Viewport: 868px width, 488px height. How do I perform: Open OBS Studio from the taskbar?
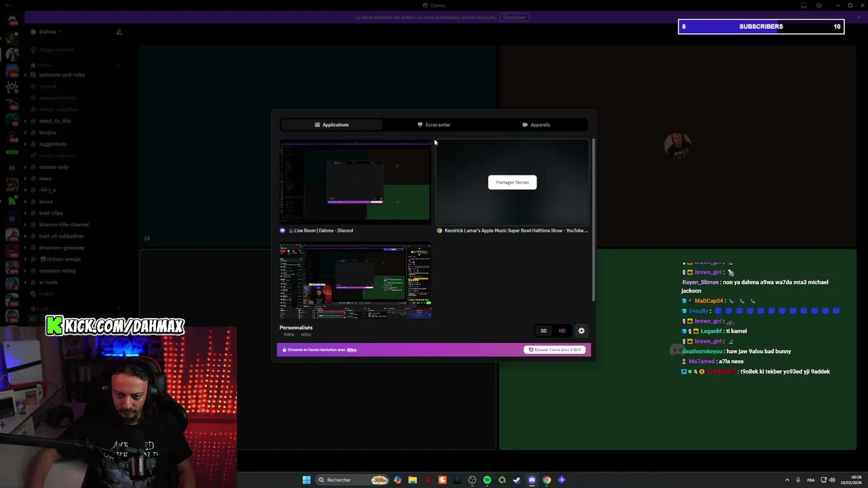click(472, 480)
